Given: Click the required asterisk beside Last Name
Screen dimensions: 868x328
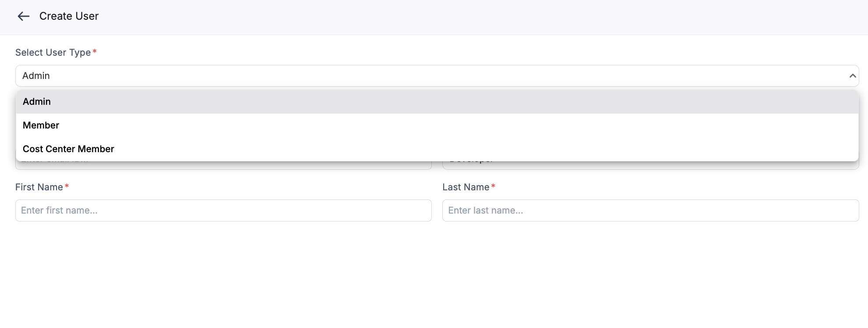Looking at the screenshot, I should pyautogui.click(x=493, y=186).
